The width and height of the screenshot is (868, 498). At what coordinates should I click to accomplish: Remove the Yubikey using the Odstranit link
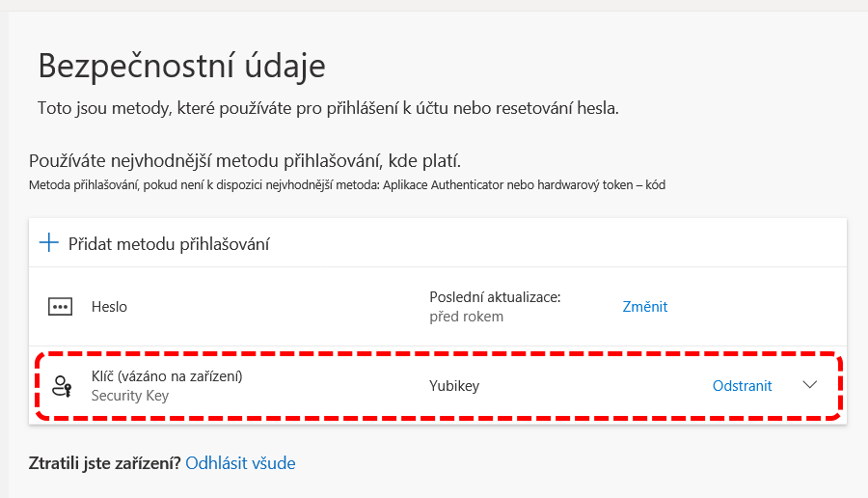coord(742,386)
